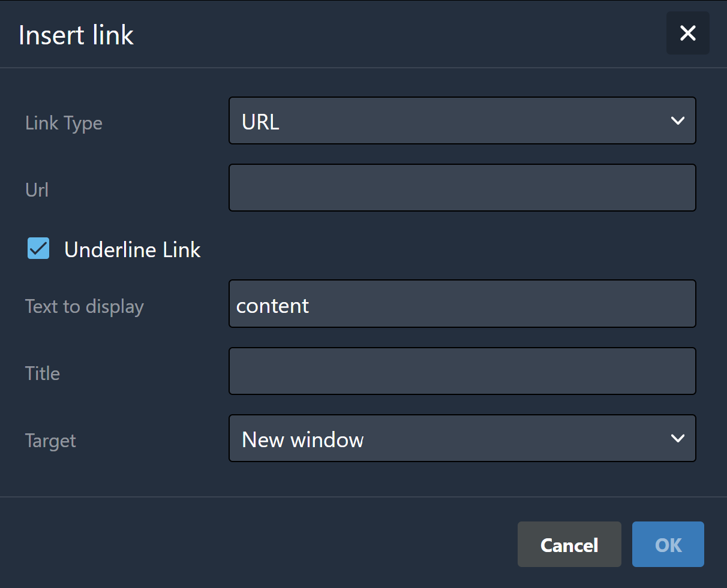The width and height of the screenshot is (727, 588).
Task: Open the Target dropdown showing New window
Action: tap(462, 438)
